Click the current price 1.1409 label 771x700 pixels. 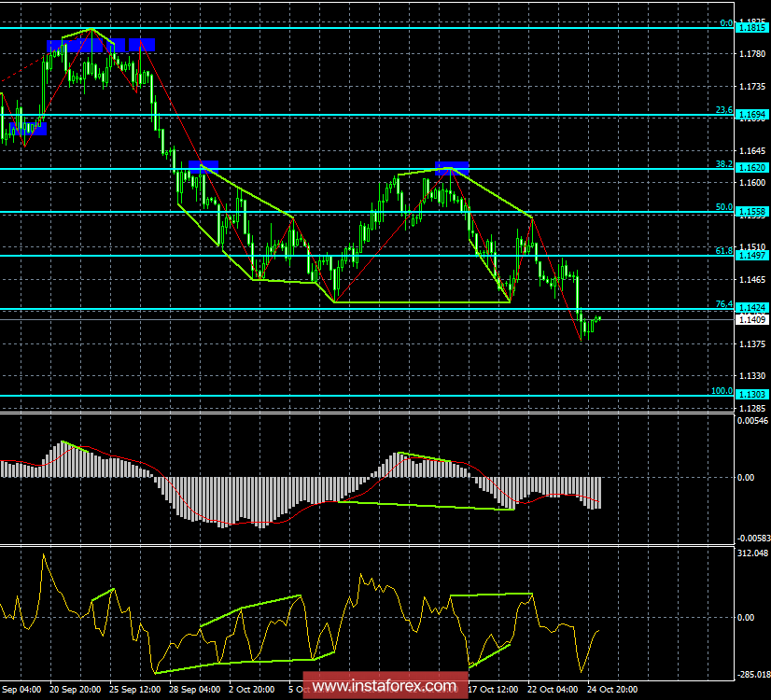pyautogui.click(x=752, y=320)
